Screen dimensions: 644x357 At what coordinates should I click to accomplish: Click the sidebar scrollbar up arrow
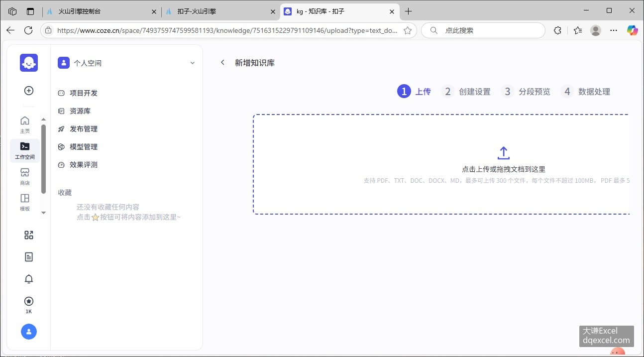coord(43,119)
